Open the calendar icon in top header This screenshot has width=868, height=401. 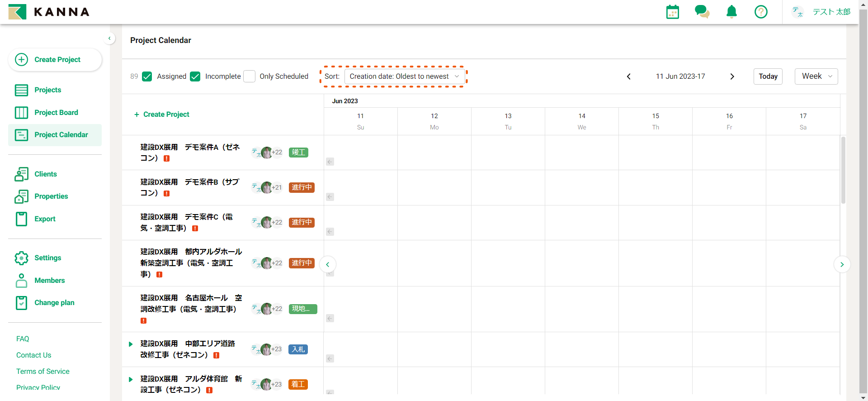[x=672, y=12]
